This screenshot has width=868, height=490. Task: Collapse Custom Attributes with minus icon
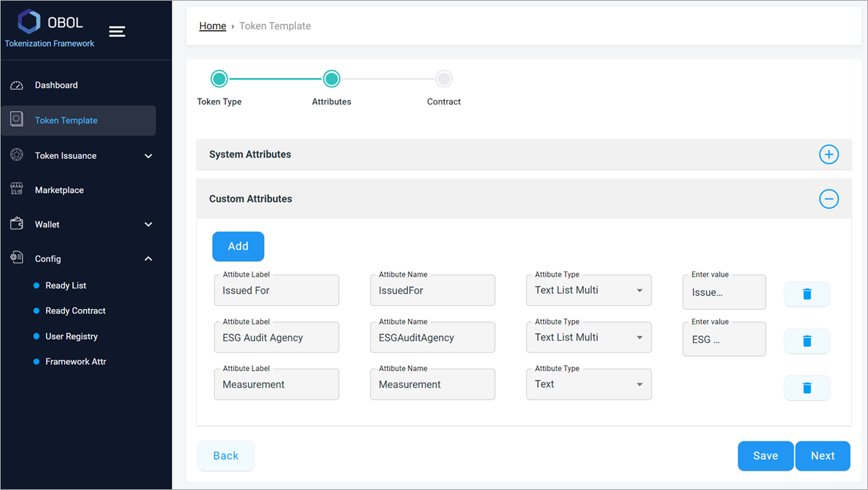point(829,199)
